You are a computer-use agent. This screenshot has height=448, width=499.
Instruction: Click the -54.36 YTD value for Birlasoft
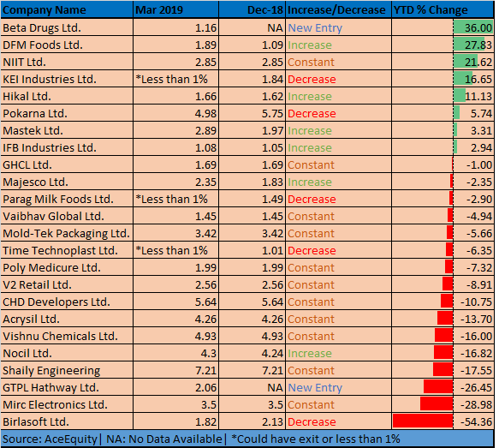pos(477,422)
